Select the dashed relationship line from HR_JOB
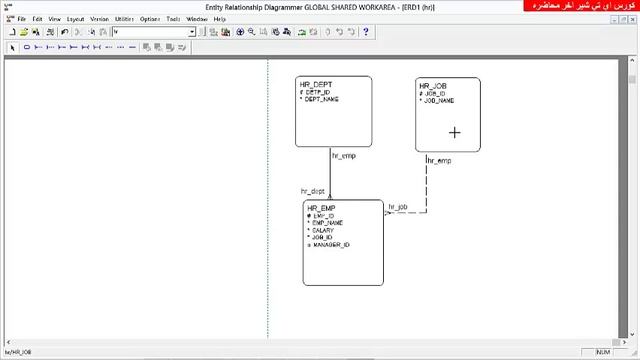Image resolution: width=640 pixels, height=360 pixels. click(427, 184)
